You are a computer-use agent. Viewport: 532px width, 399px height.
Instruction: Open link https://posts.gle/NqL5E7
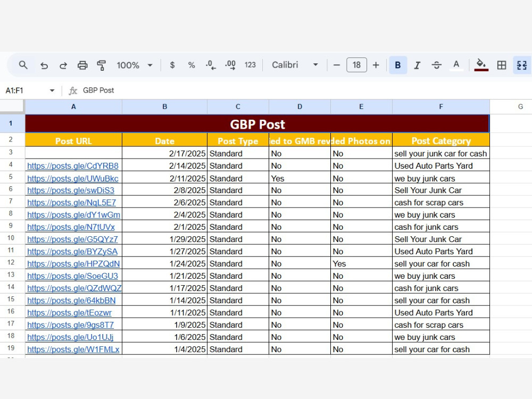click(71, 203)
